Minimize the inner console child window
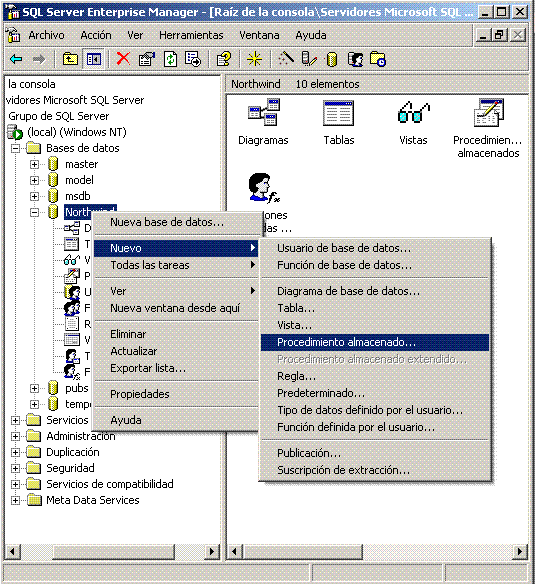The height and width of the screenshot is (584, 535). tap(483, 35)
